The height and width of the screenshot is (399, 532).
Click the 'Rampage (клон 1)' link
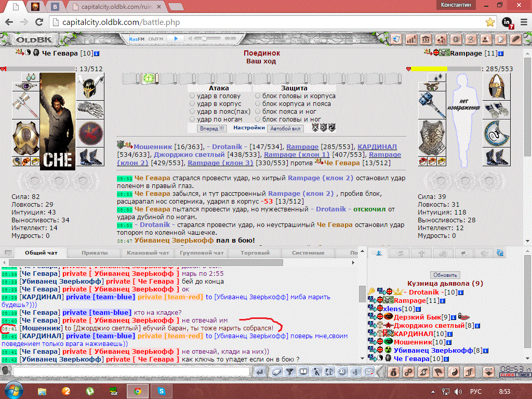point(297,155)
